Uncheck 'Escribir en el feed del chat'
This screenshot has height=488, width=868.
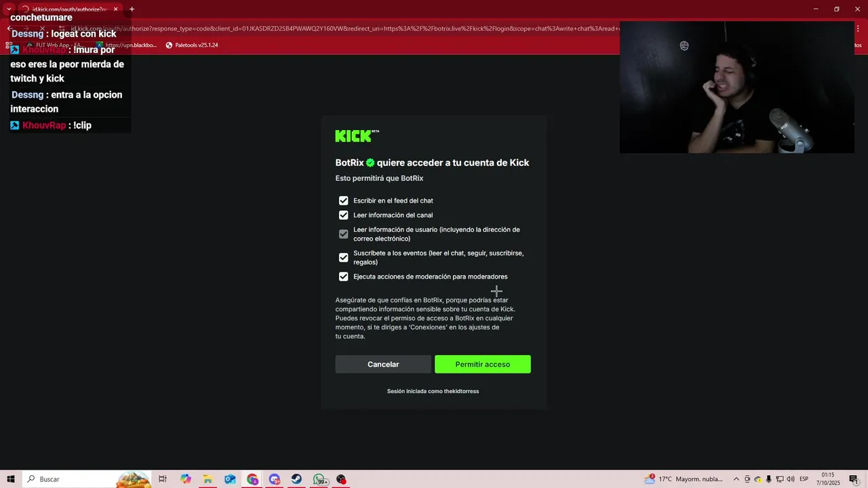(343, 201)
